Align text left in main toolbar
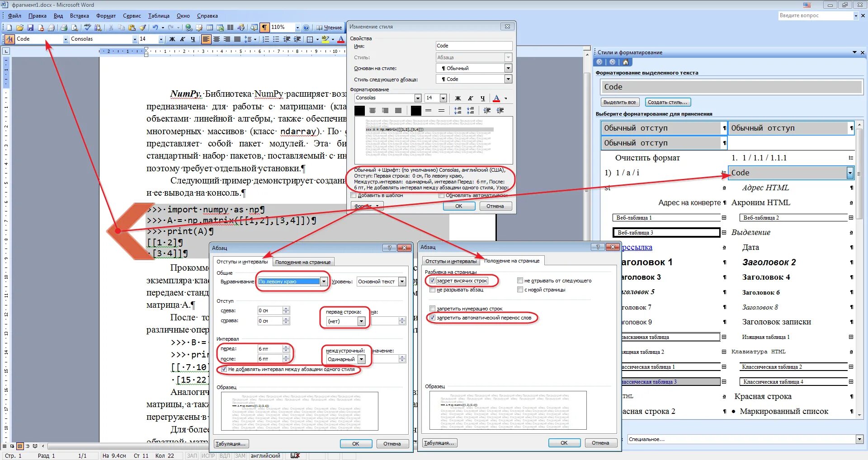The height and width of the screenshot is (460, 868). click(x=206, y=39)
